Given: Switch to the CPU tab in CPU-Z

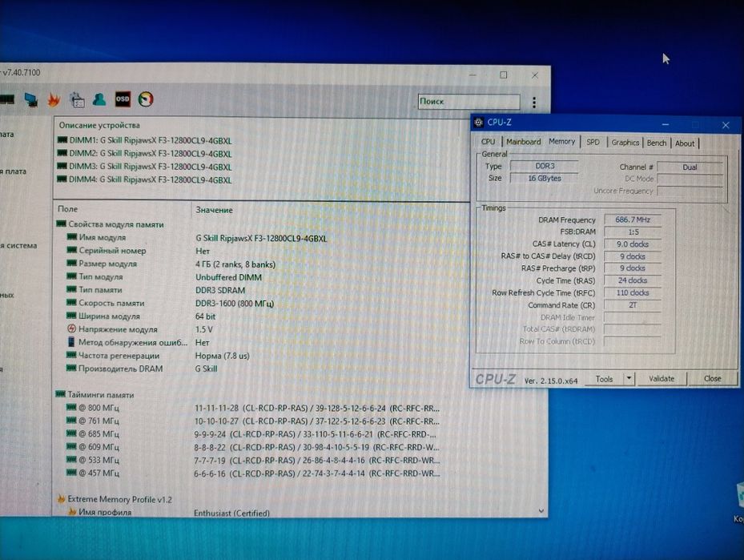Looking at the screenshot, I should 488,142.
